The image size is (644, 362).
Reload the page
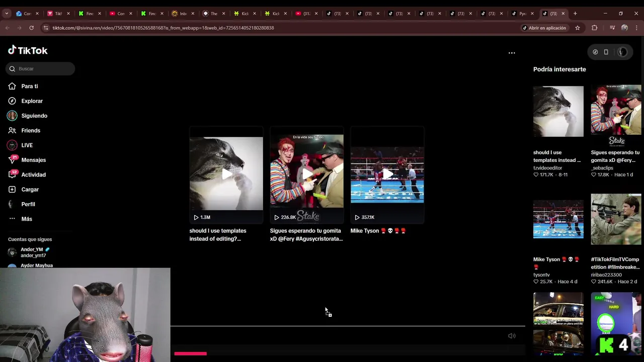point(31,28)
